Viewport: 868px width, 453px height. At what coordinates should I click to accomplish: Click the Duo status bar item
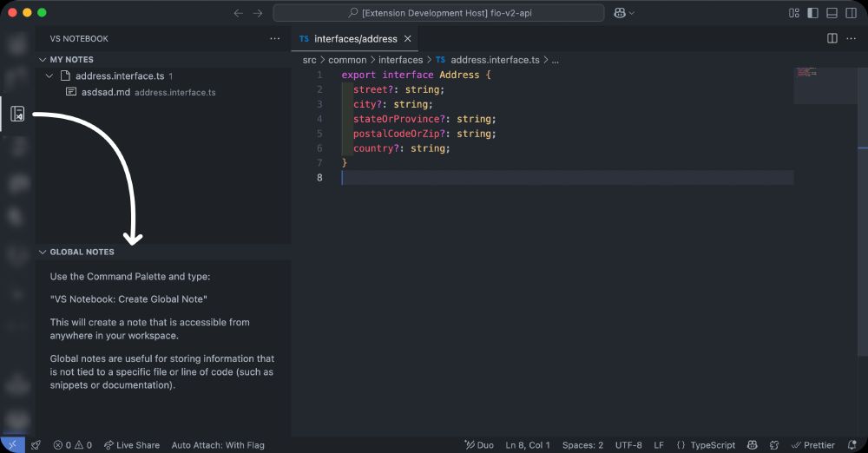[x=479, y=444]
